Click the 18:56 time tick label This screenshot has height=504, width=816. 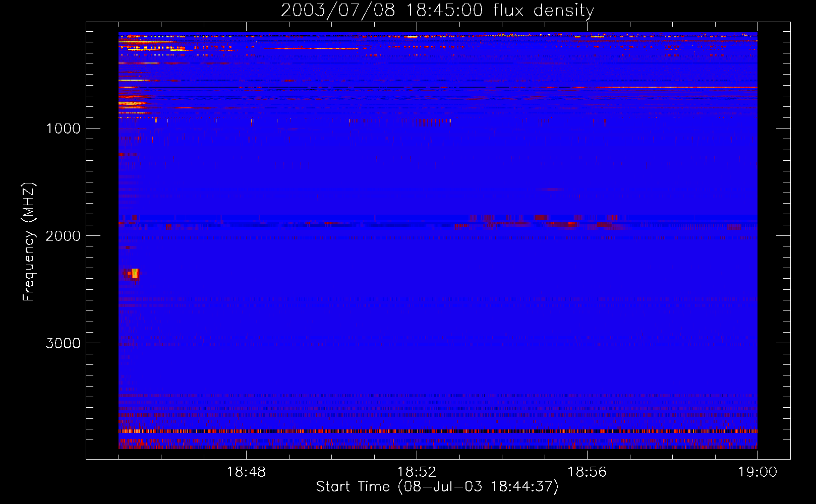tap(587, 472)
